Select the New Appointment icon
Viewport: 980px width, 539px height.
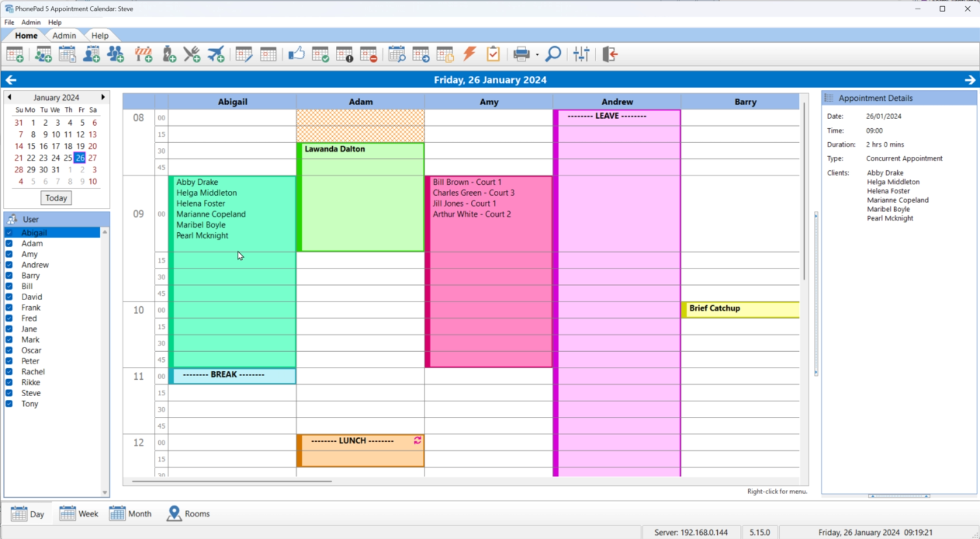pos(15,54)
